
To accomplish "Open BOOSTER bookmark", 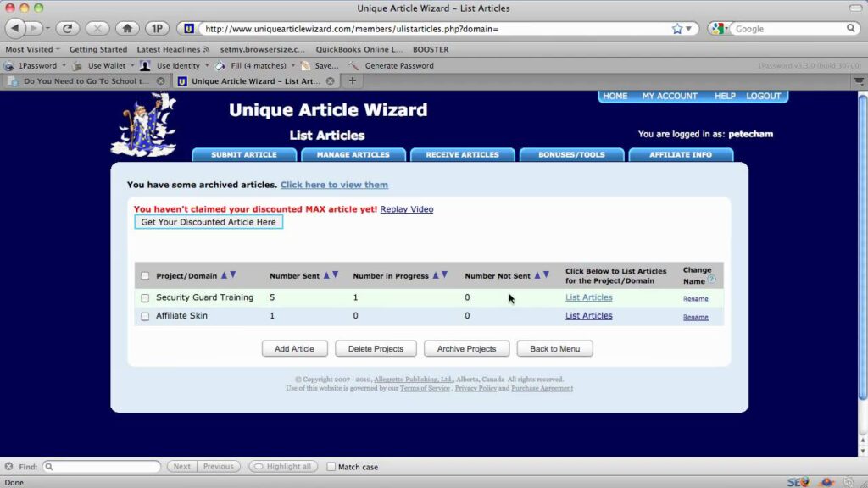I will 431,49.
